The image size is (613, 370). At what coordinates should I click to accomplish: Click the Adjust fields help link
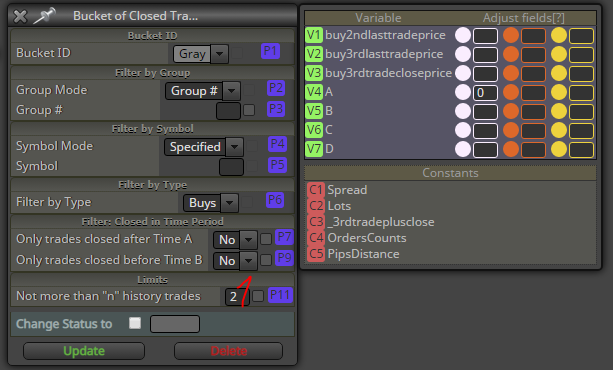tap(558, 18)
